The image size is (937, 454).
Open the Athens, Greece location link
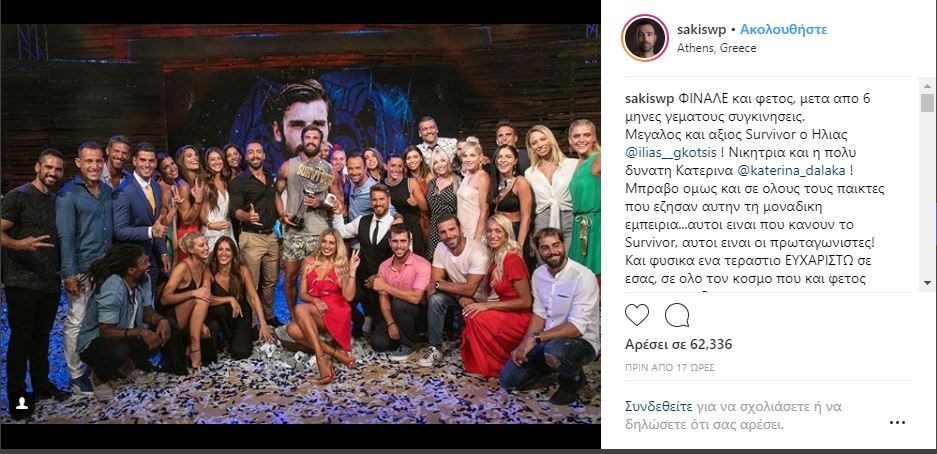716,48
